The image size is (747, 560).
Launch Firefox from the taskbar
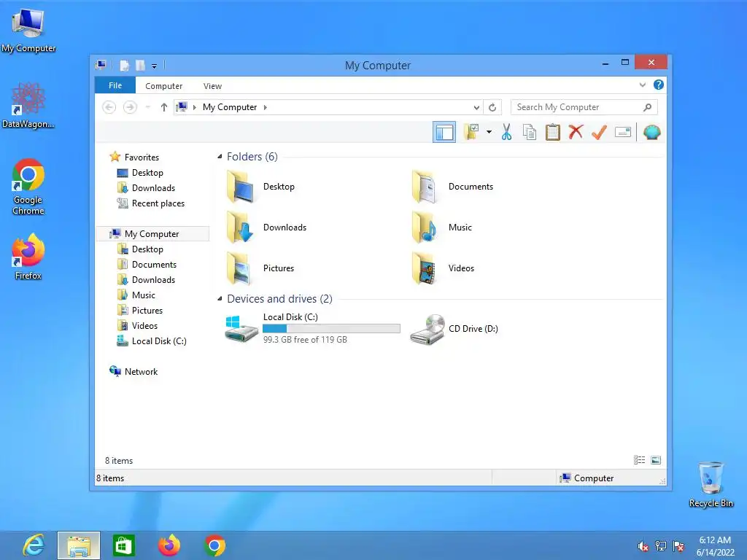(169, 545)
